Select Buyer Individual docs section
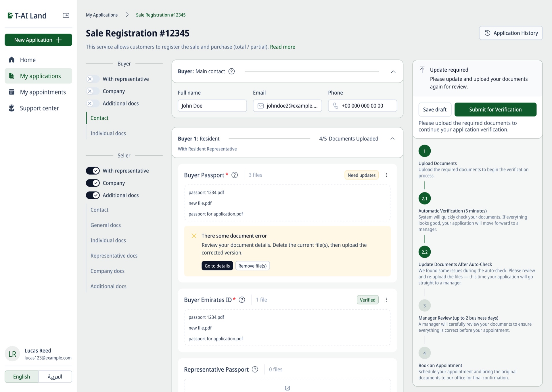Screen dimensions: 552x392 tap(108, 133)
